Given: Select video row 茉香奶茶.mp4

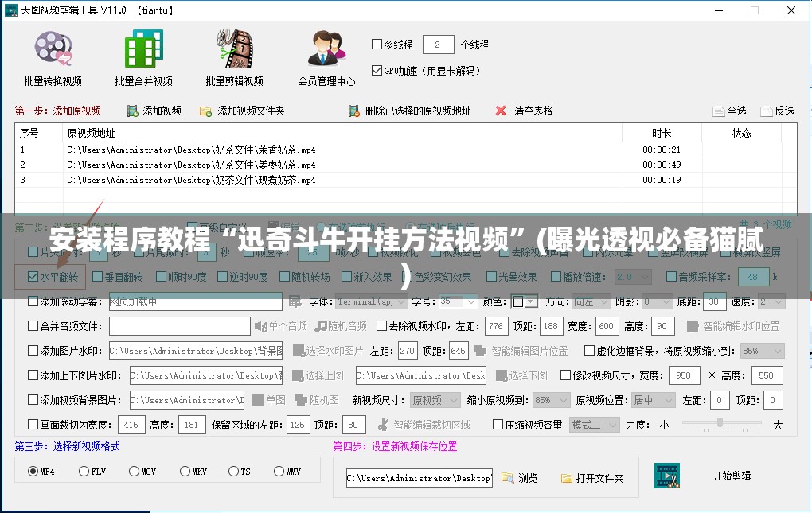Looking at the screenshot, I should click(405, 150).
